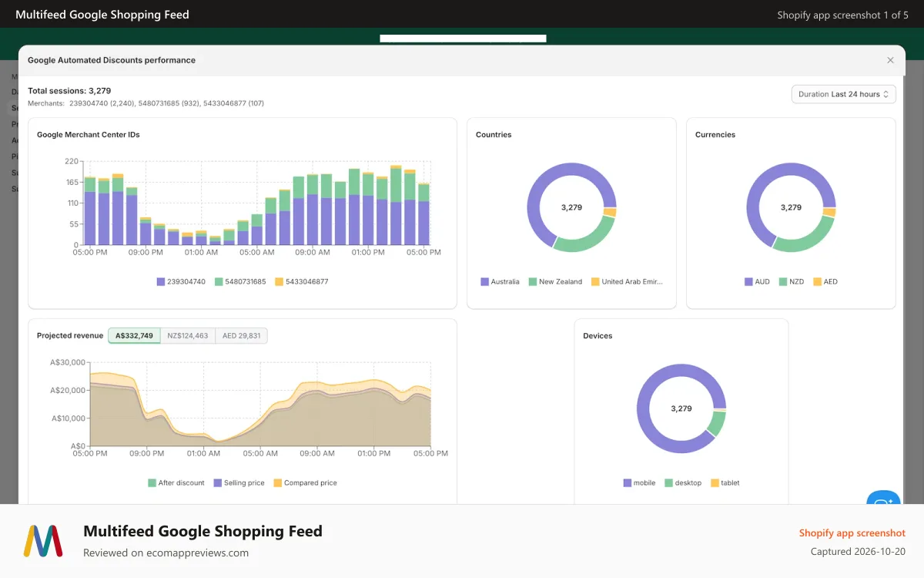Toggle United Arab Emirates legend entry
The height and width of the screenshot is (578, 924).
click(x=627, y=282)
